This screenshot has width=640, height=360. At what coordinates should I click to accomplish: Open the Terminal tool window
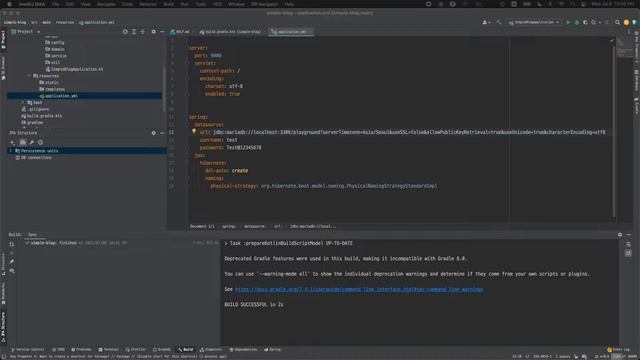(109, 350)
